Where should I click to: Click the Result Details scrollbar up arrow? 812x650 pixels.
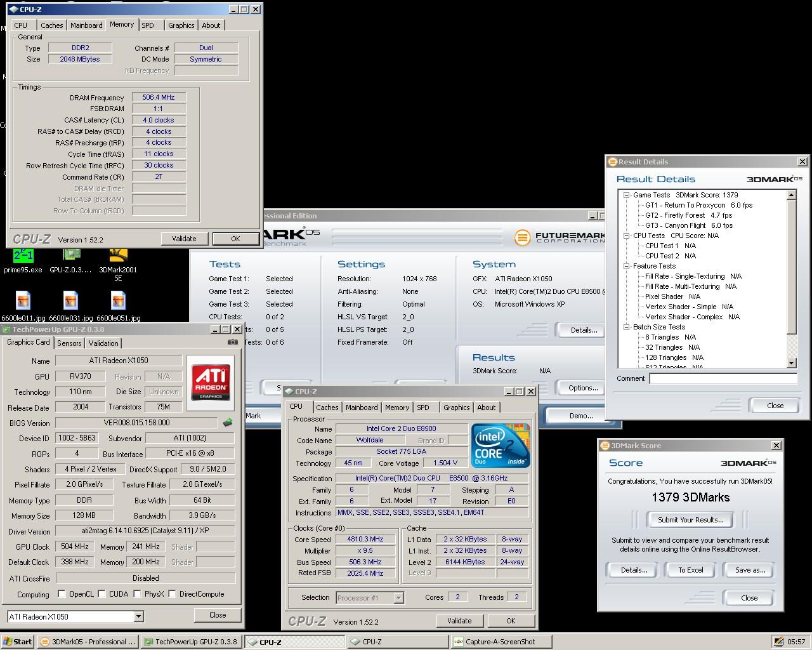point(791,195)
